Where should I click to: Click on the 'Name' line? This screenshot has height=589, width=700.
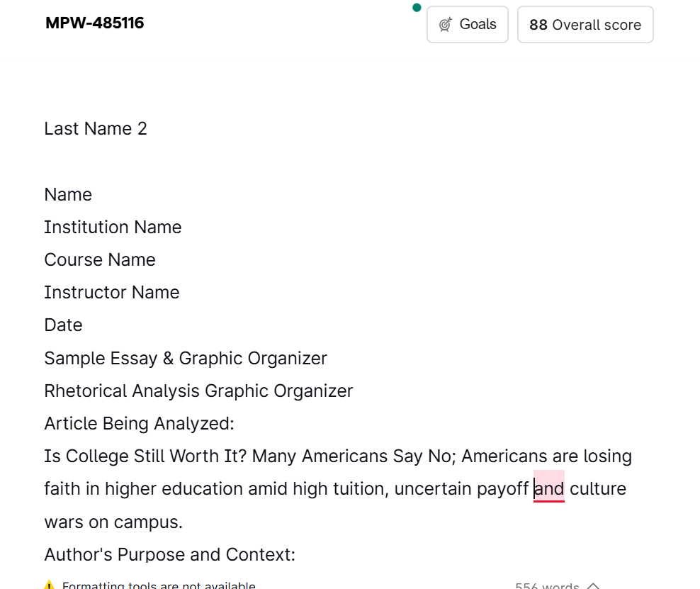click(68, 195)
